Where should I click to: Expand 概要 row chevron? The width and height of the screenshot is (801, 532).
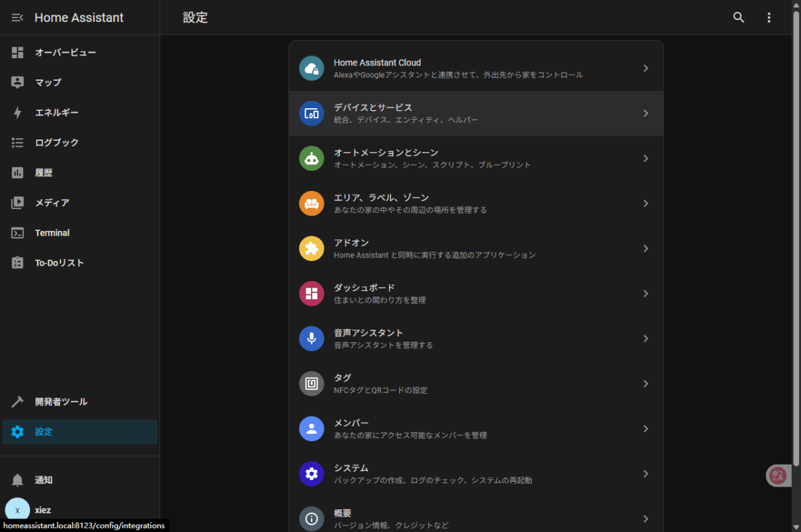645,519
